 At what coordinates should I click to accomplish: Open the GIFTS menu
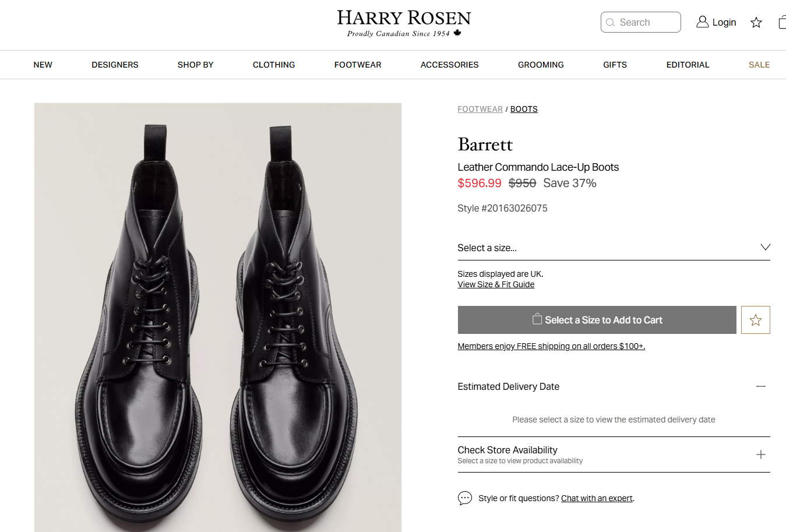click(x=615, y=65)
